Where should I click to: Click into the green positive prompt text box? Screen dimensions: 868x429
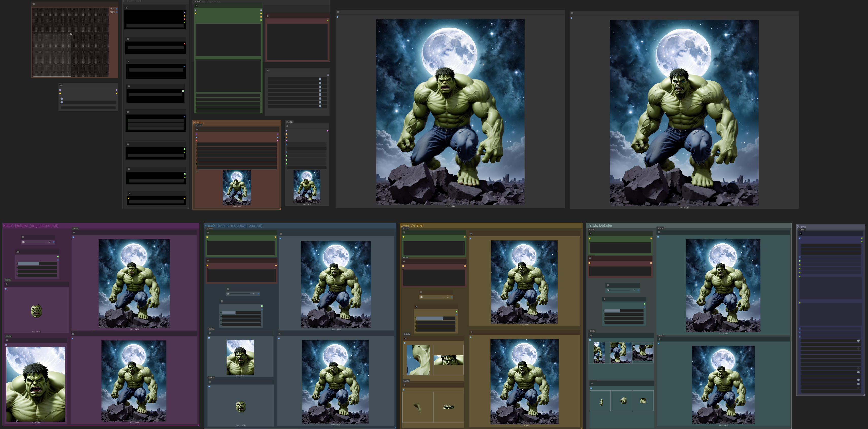point(228,39)
